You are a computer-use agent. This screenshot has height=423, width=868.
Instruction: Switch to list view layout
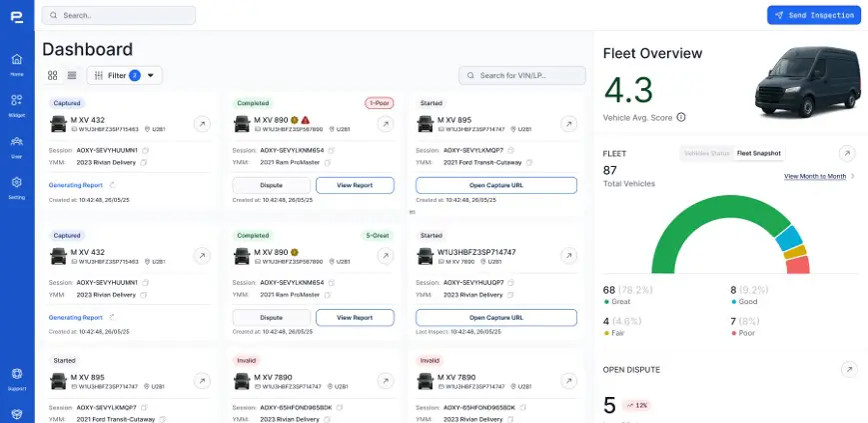tap(72, 75)
